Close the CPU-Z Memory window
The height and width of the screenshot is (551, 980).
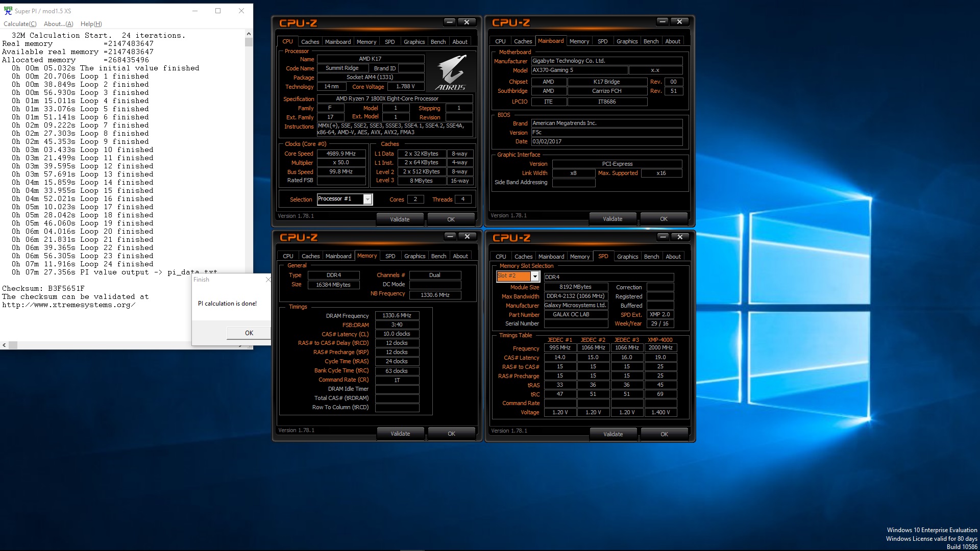(x=467, y=236)
